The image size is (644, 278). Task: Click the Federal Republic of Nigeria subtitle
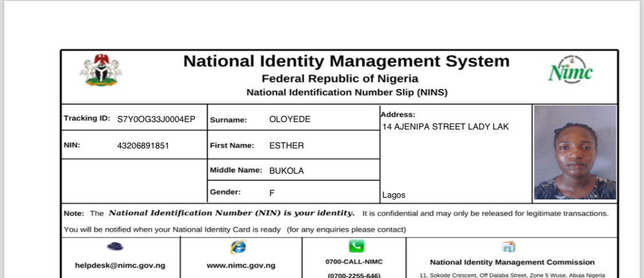(340, 79)
